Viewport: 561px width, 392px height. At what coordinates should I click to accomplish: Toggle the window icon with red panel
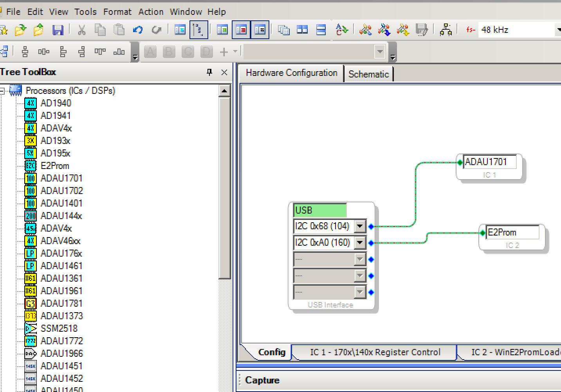pos(241,30)
